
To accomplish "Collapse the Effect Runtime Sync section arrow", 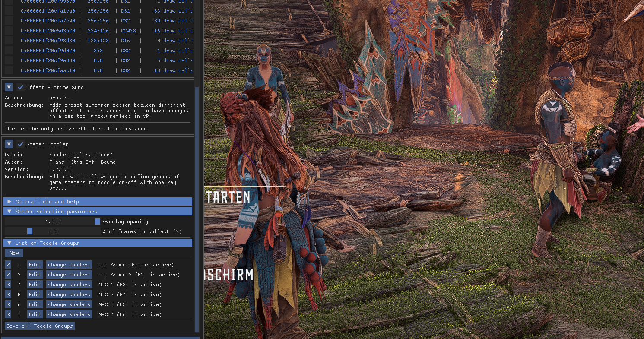I will point(9,87).
